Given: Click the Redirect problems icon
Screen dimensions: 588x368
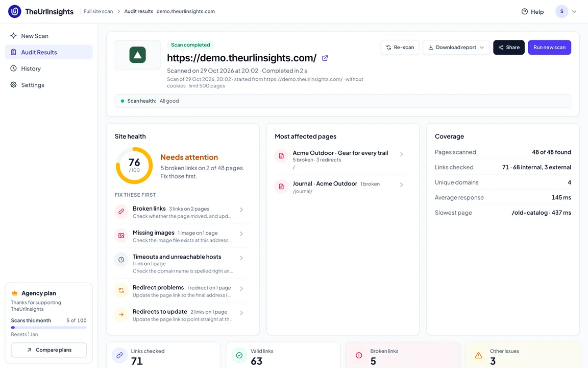Looking at the screenshot, I should click(x=121, y=290).
